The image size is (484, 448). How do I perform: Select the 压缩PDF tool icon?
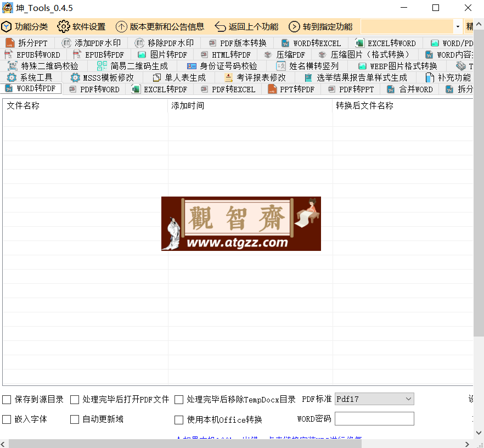click(x=268, y=55)
